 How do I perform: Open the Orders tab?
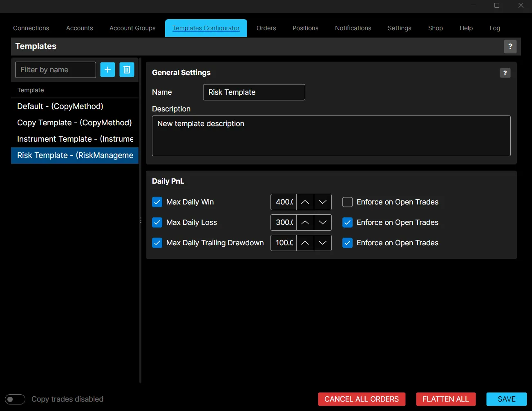[266, 28]
